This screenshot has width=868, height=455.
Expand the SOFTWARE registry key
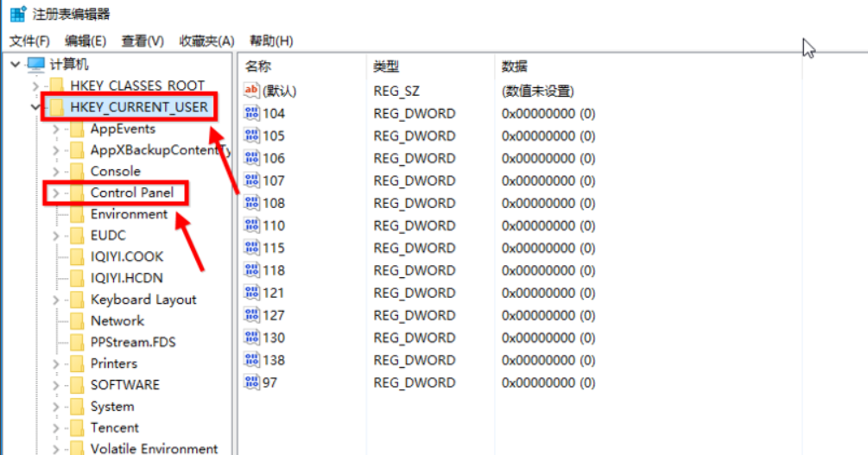click(x=56, y=385)
